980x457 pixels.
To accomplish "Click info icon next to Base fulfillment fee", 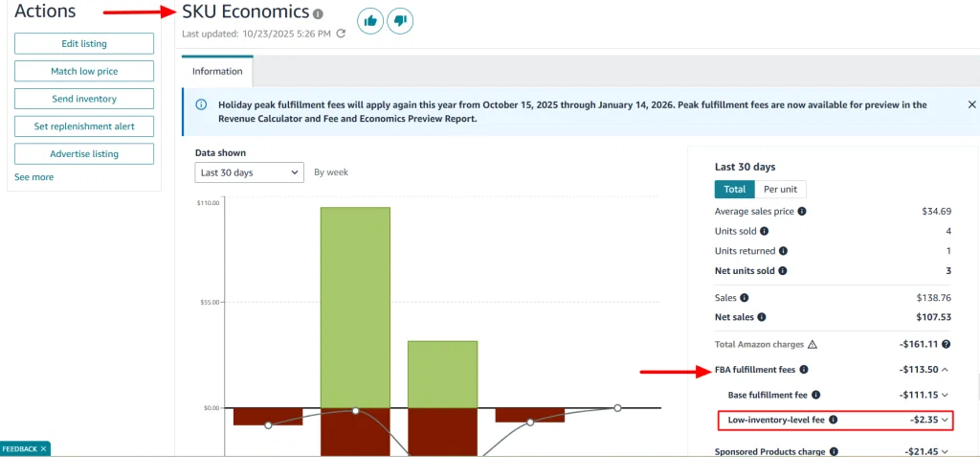I will pyautogui.click(x=815, y=395).
